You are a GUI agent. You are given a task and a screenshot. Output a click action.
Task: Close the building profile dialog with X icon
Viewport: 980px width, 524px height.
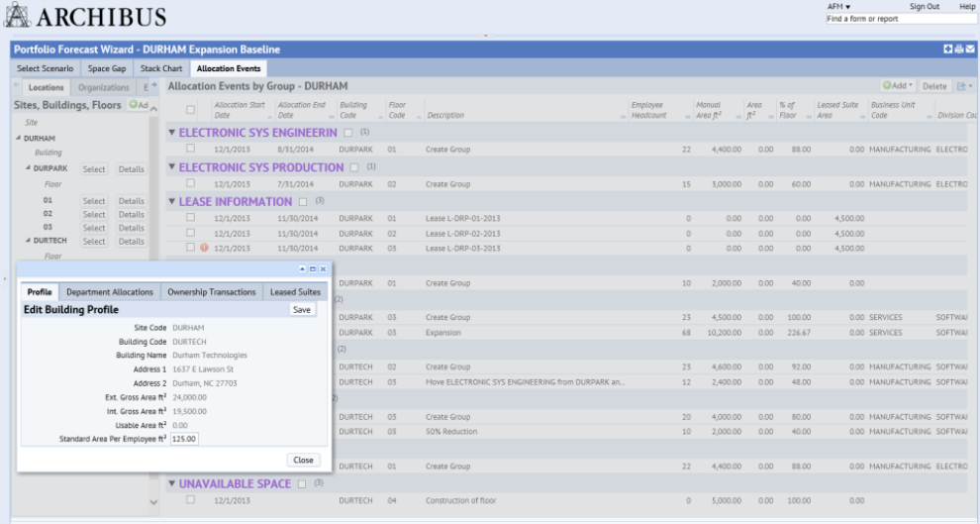(323, 268)
